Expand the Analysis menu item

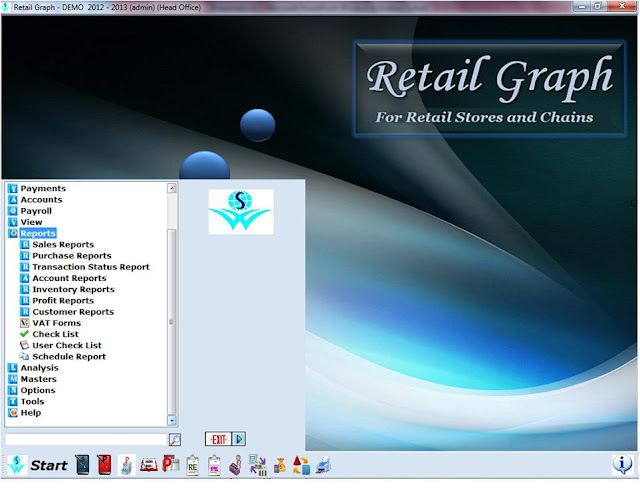coord(39,368)
